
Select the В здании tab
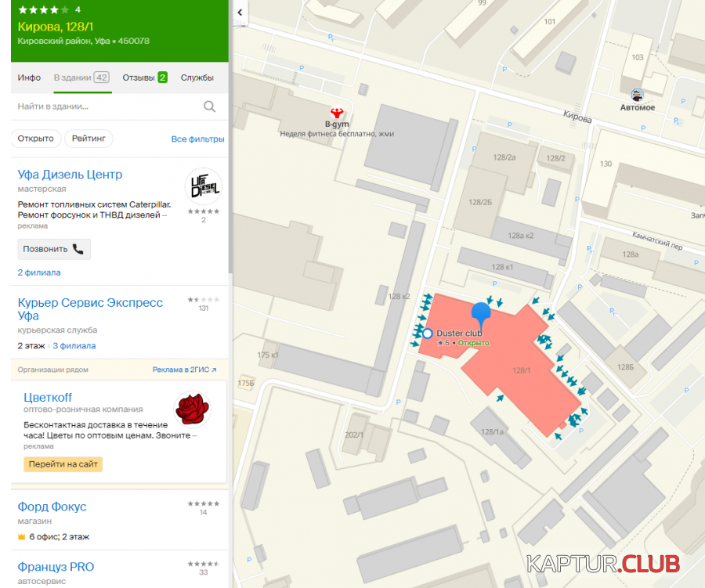tap(81, 78)
